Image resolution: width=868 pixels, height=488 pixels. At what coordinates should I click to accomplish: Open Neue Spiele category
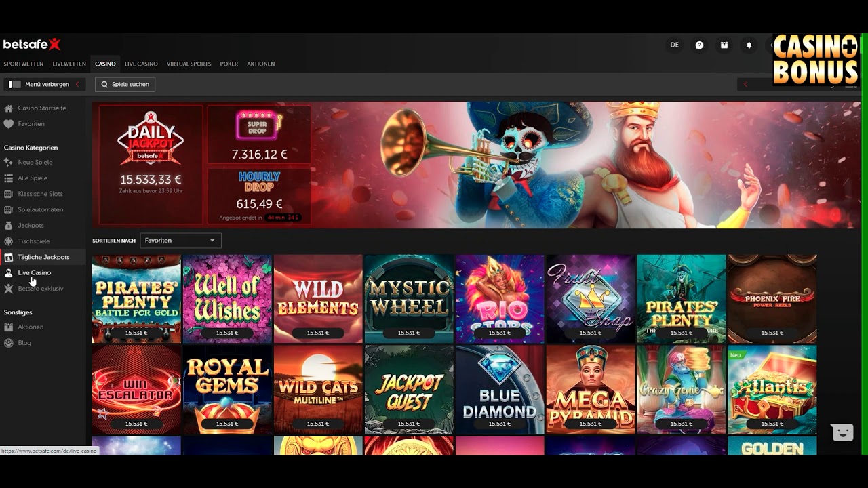35,162
